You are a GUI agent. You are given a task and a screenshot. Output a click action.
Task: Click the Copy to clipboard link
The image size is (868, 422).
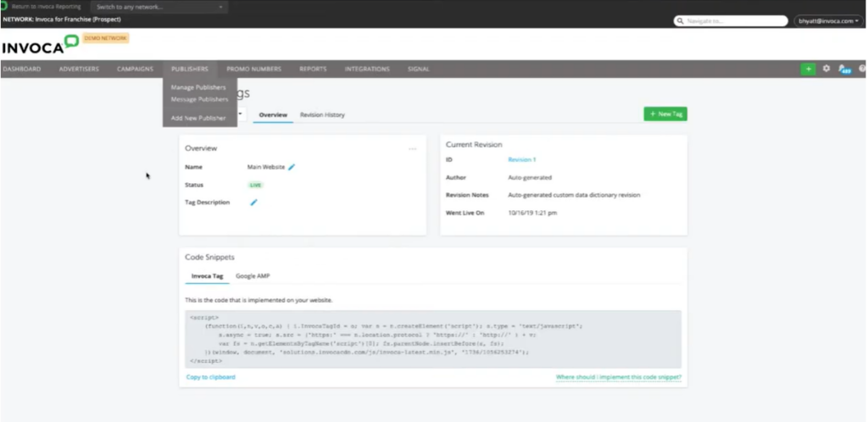[x=211, y=377]
